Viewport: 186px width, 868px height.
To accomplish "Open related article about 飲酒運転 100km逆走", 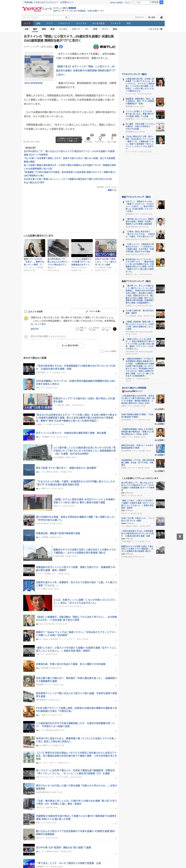I will tap(70, 174).
